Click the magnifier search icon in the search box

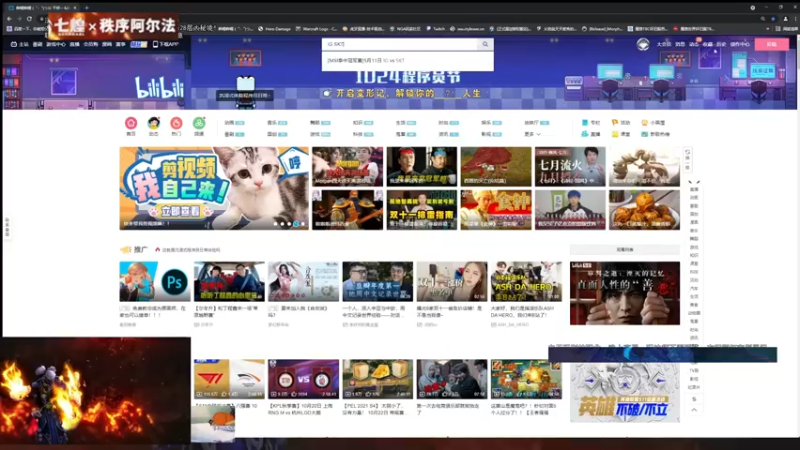tap(485, 44)
